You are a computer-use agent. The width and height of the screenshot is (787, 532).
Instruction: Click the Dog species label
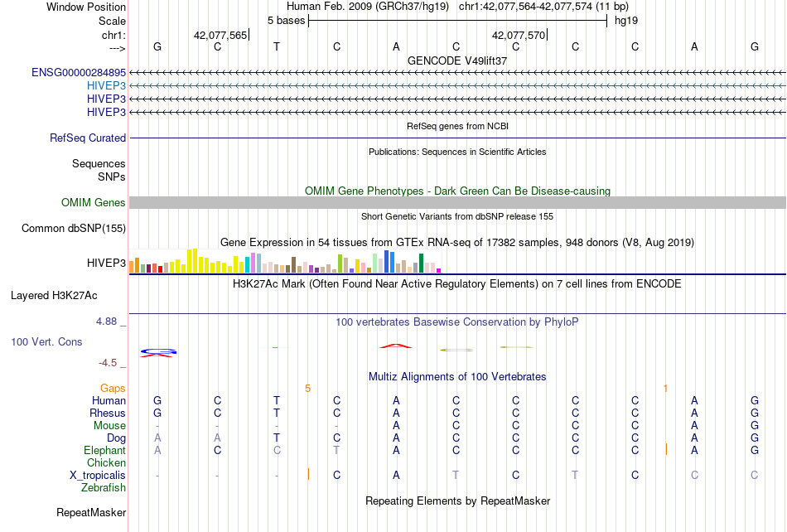[x=117, y=438]
